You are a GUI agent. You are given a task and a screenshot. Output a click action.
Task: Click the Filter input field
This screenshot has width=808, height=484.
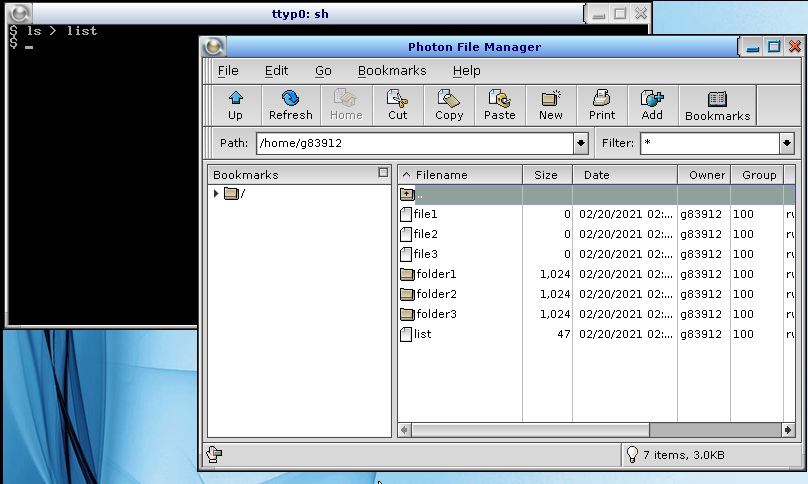pos(710,143)
